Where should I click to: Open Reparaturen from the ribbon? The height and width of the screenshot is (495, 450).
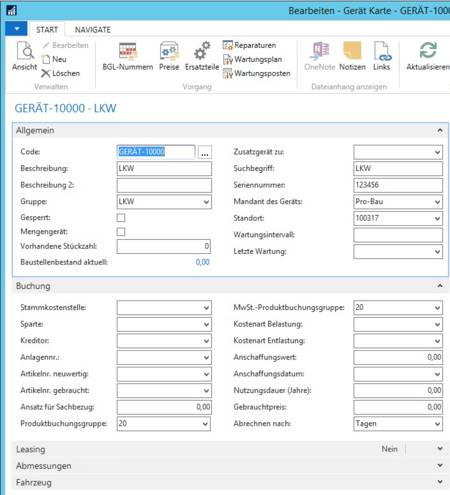pyautogui.click(x=250, y=45)
